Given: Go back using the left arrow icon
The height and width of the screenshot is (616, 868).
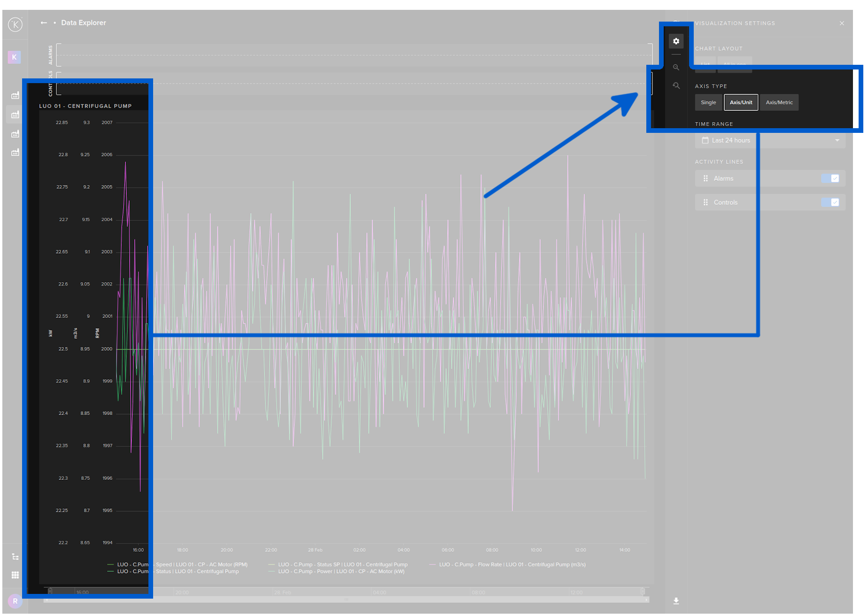Looking at the screenshot, I should click(44, 23).
